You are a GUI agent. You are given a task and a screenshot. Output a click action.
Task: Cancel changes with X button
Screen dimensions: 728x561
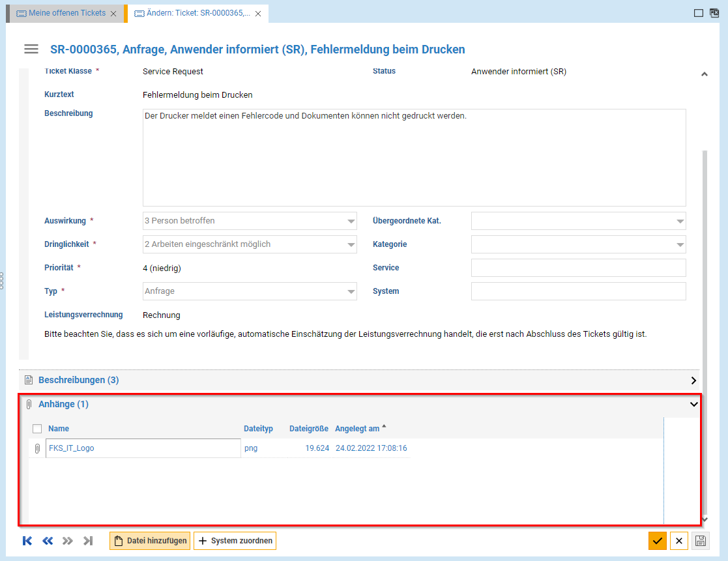click(x=679, y=541)
